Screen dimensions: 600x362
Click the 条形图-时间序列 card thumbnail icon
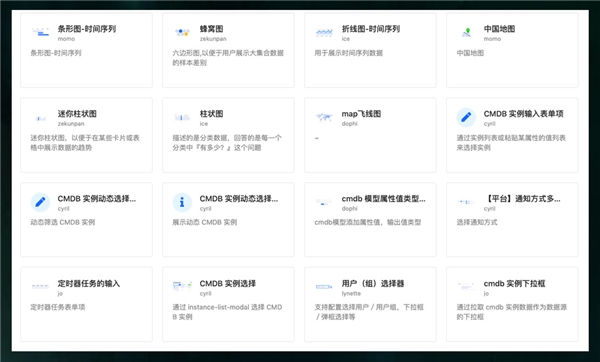[40, 32]
